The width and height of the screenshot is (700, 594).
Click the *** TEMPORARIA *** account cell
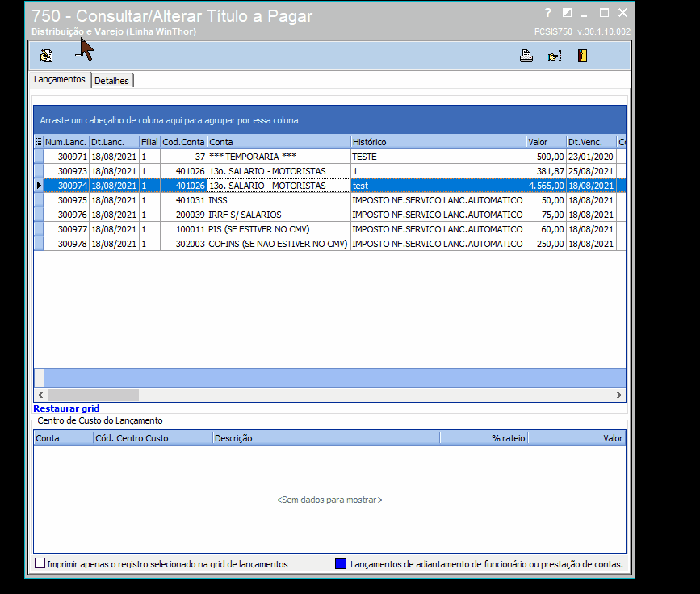[279, 157]
